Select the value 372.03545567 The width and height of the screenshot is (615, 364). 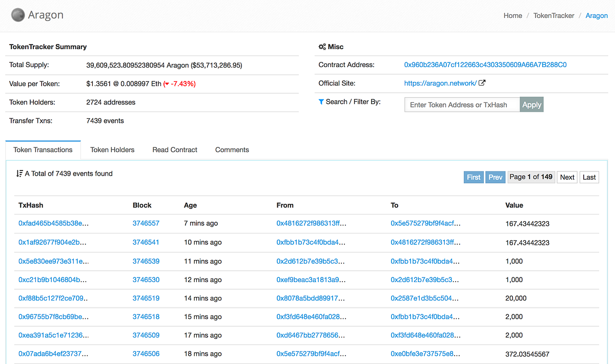pos(527,354)
